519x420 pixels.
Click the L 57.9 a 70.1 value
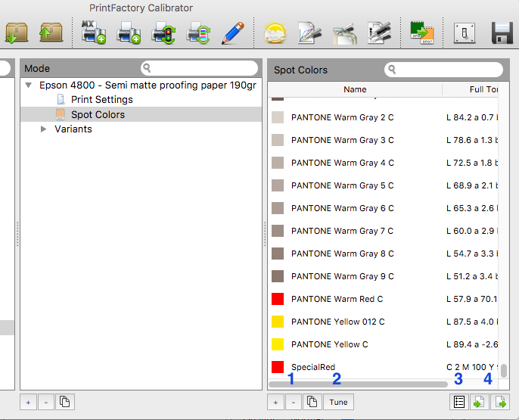tap(471, 299)
